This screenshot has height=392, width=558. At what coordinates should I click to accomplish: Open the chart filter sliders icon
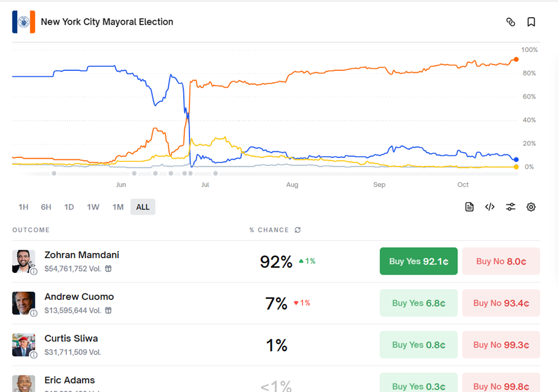pyautogui.click(x=510, y=207)
